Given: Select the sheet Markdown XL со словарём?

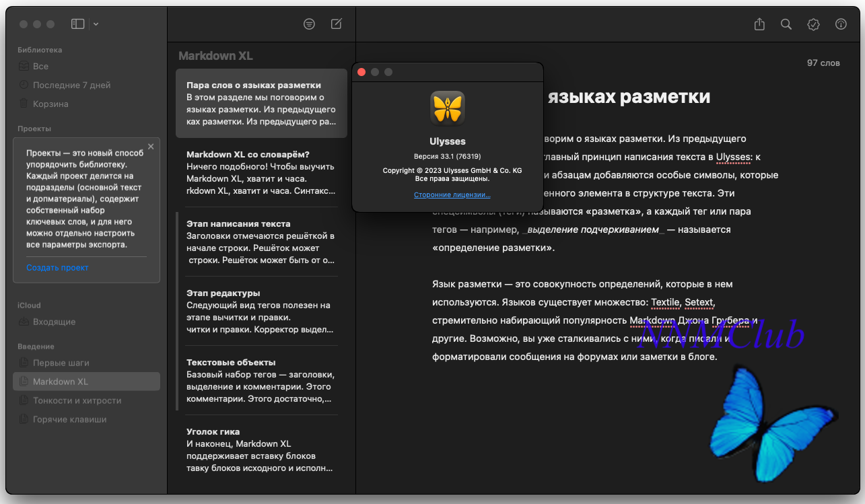Looking at the screenshot, I should click(261, 172).
